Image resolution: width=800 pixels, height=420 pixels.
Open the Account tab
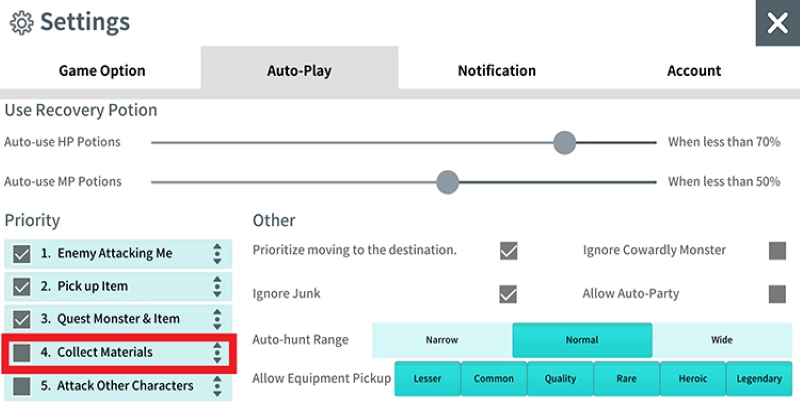pyautogui.click(x=694, y=71)
